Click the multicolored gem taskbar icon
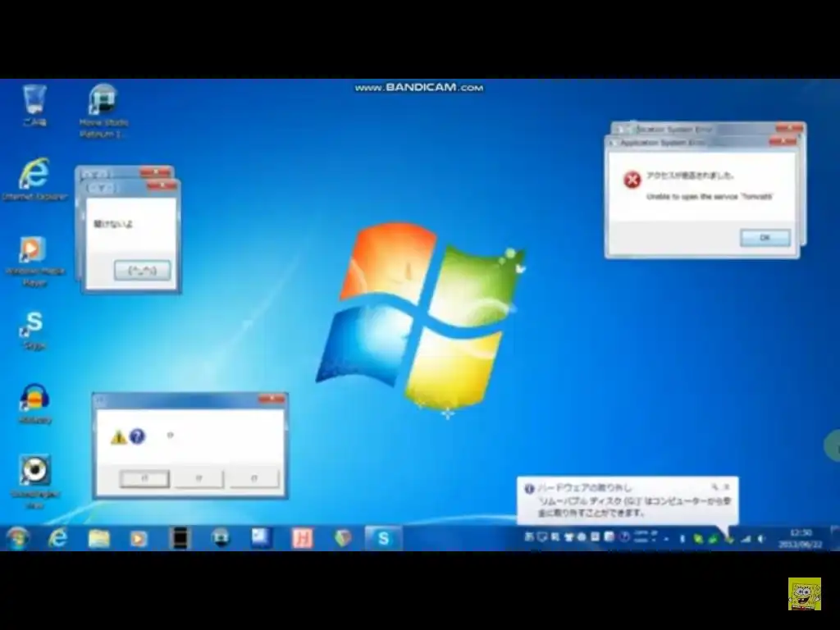This screenshot has width=840, height=630. (x=343, y=538)
